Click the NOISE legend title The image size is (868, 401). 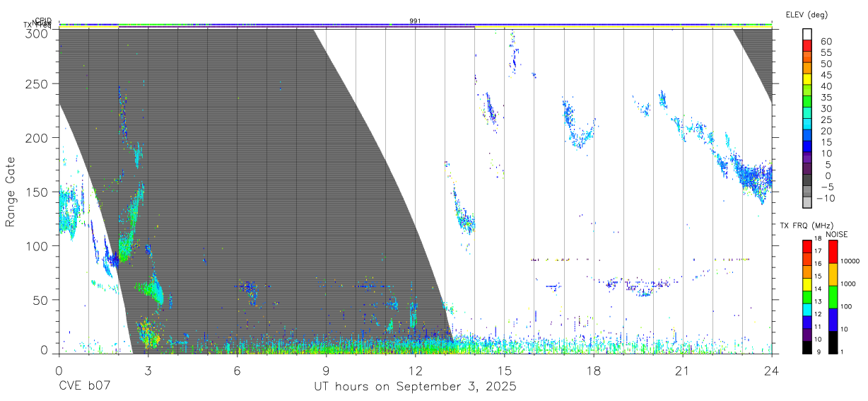[838, 234]
